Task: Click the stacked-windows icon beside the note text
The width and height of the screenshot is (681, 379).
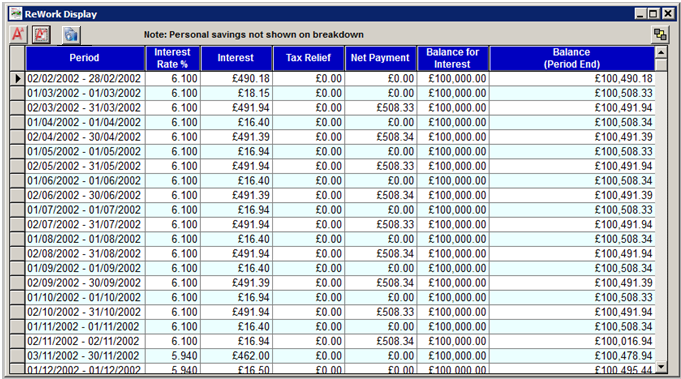Action: pos(661,34)
